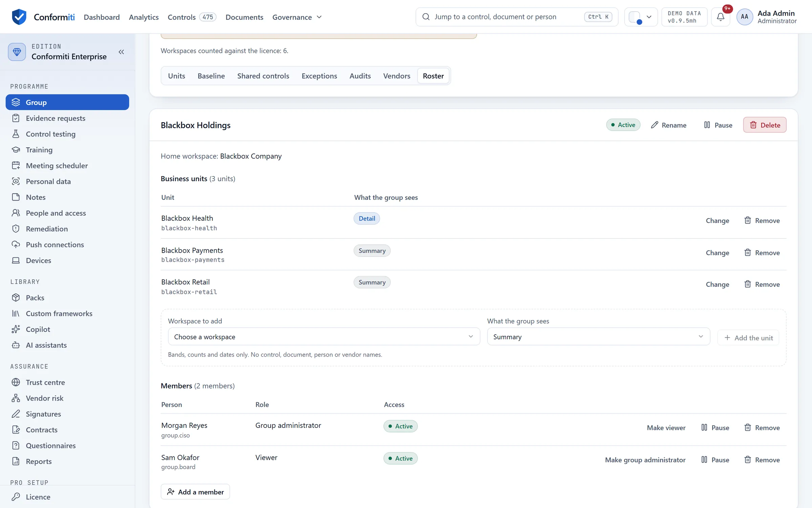Focus the Jump to a control search box
Viewport: 812px width, 508px height.
(x=517, y=17)
